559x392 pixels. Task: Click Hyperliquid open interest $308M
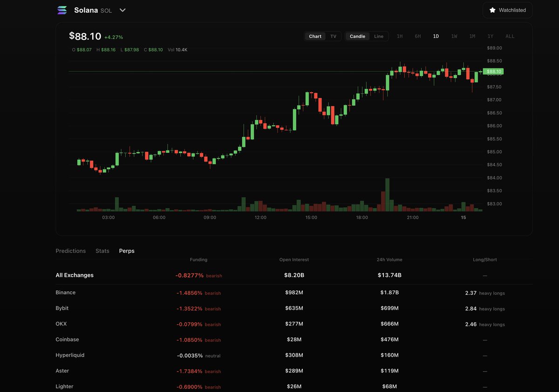pos(294,355)
